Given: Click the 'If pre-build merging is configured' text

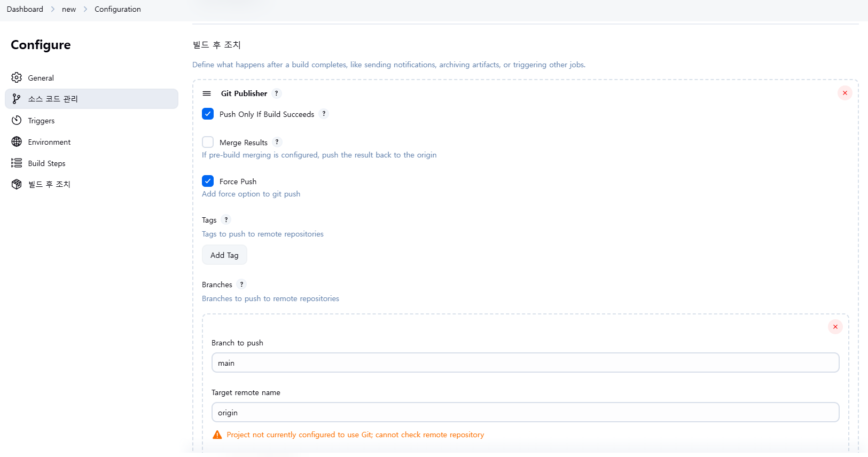Looking at the screenshot, I should tap(319, 155).
